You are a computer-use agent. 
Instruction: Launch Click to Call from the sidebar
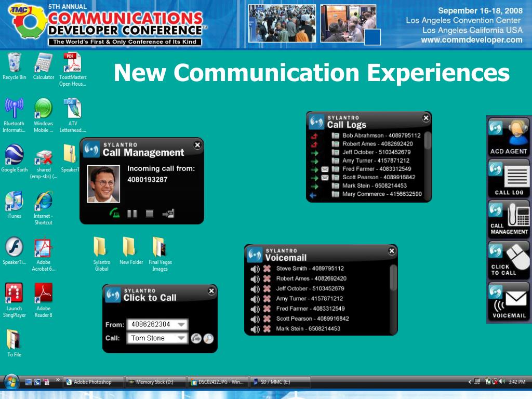pos(508,261)
